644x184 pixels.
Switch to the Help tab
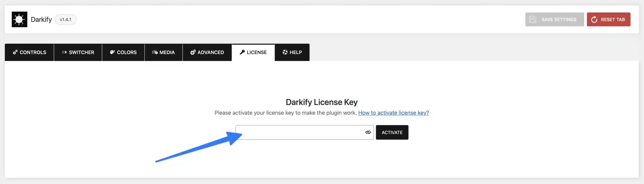coord(292,52)
